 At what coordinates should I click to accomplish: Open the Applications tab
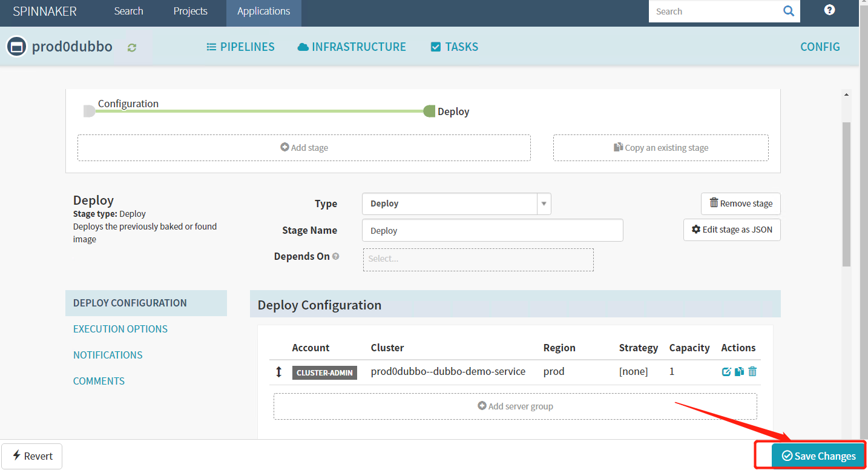(263, 12)
